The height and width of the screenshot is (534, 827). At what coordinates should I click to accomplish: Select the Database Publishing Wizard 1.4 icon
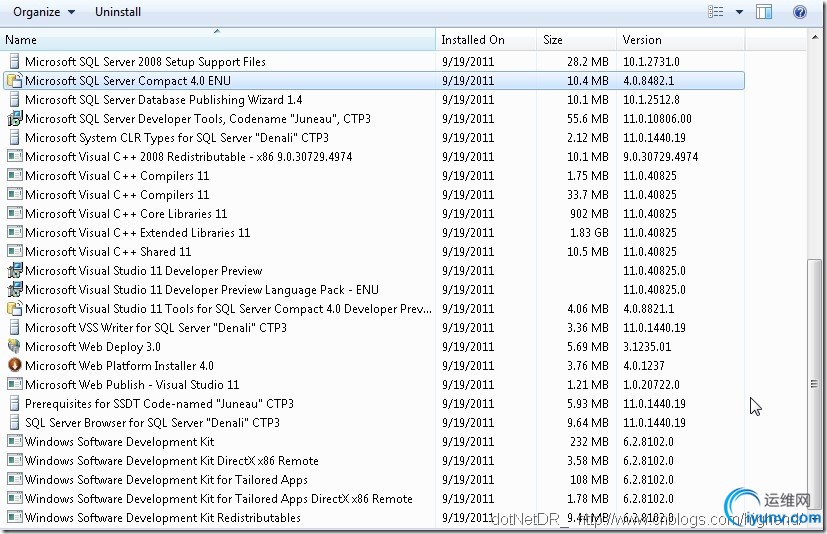tap(15, 99)
